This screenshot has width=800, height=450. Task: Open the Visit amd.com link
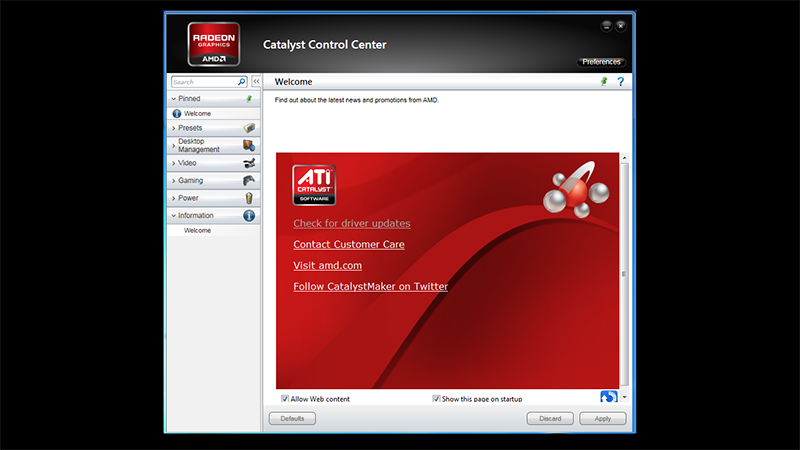point(328,265)
